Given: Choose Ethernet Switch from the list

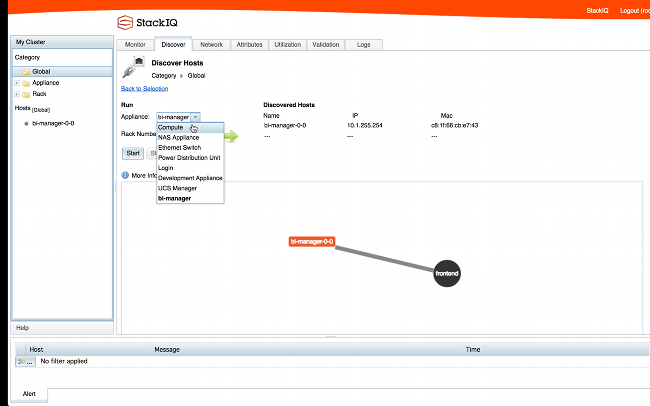Looking at the screenshot, I should (190, 148).
